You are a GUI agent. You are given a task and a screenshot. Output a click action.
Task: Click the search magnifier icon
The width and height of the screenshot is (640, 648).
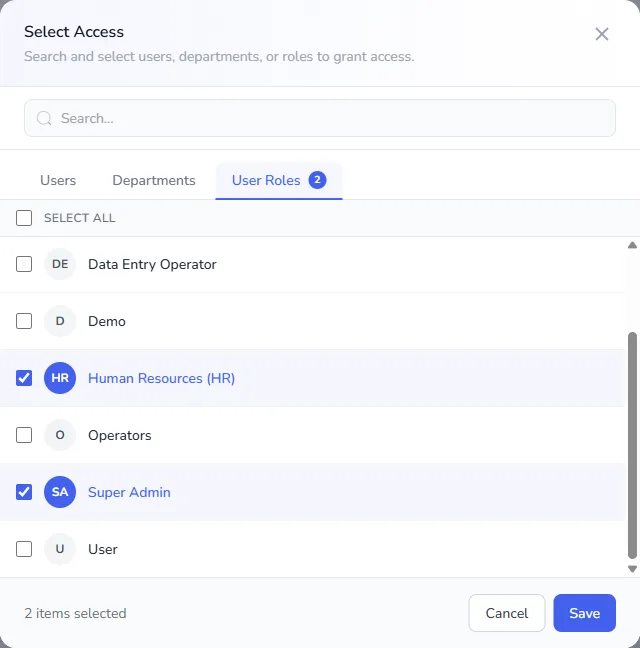44,118
